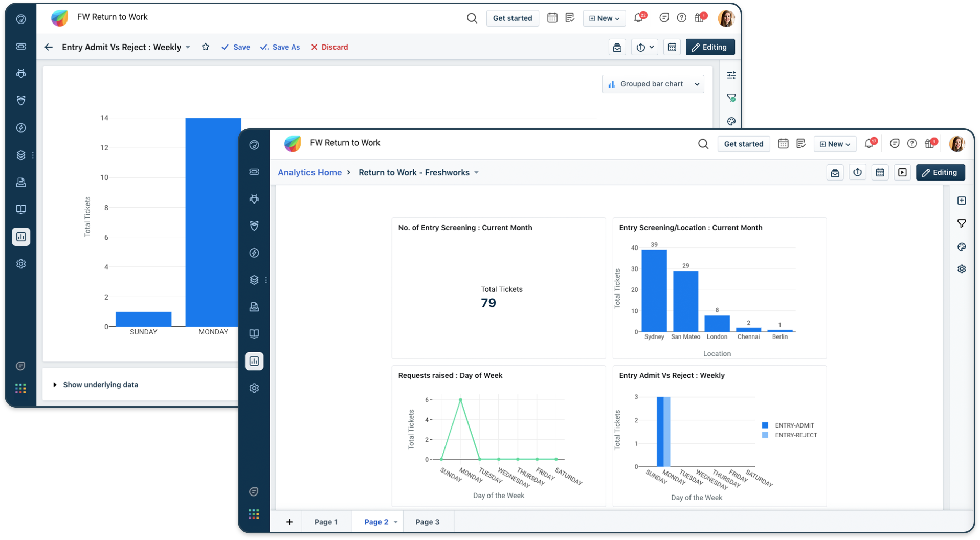The image size is (980, 540).
Task: Open Analytics Home breadcrumb link
Action: [309, 173]
